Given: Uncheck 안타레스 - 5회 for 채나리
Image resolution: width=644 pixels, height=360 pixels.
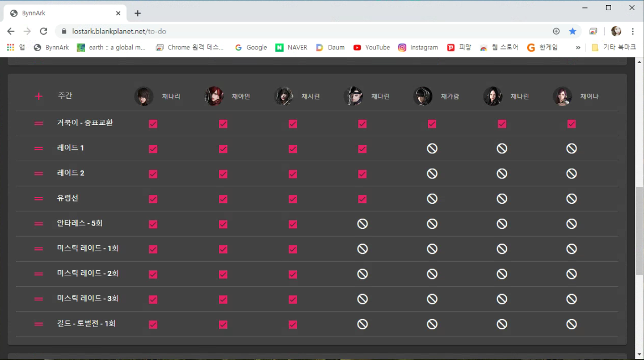Looking at the screenshot, I should [x=153, y=224].
